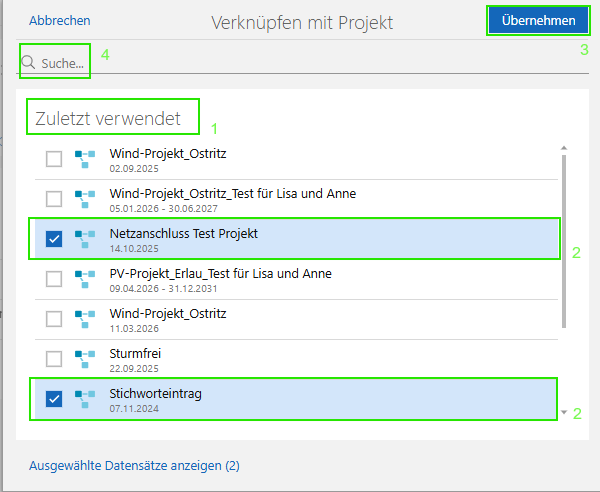Click date range 09.04.2026 - 31.12.2031
Viewport: 600px width, 492px height.
tap(163, 288)
